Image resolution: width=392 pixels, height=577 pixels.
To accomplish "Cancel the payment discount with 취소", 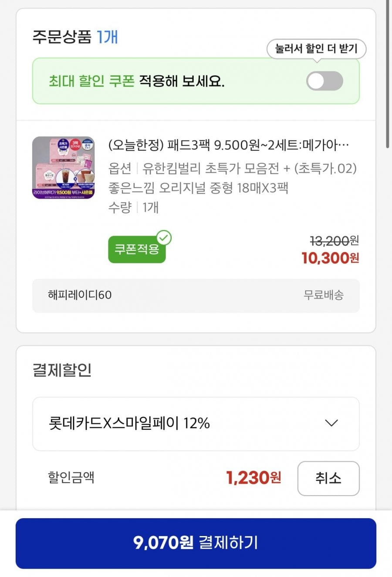I will pos(328,478).
